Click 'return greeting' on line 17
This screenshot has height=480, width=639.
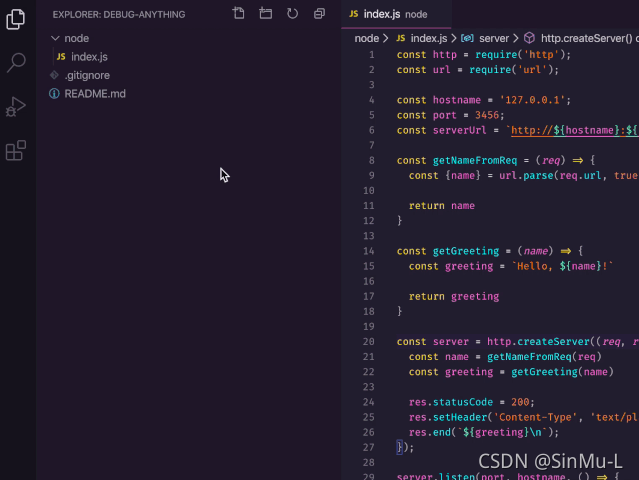pyautogui.click(x=454, y=296)
